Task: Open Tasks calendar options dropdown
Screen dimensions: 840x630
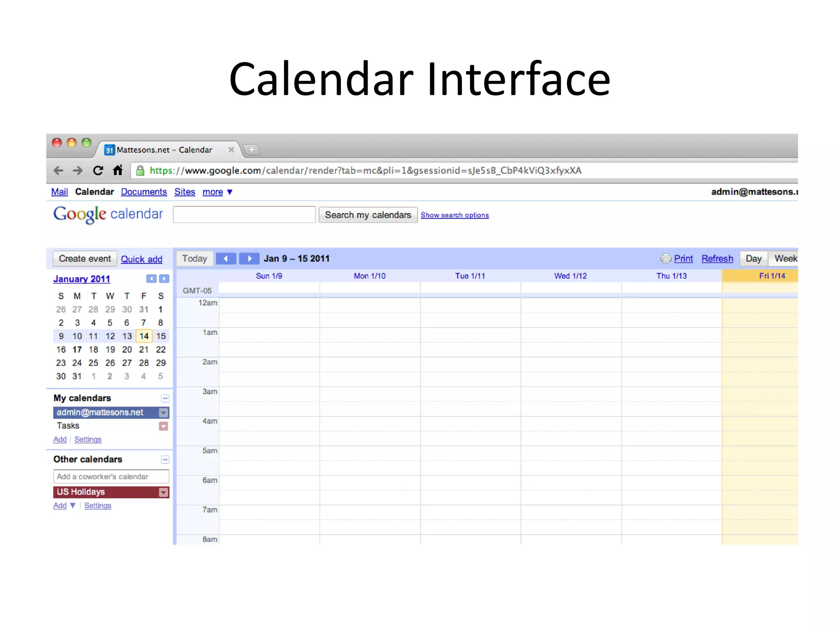Action: (164, 426)
